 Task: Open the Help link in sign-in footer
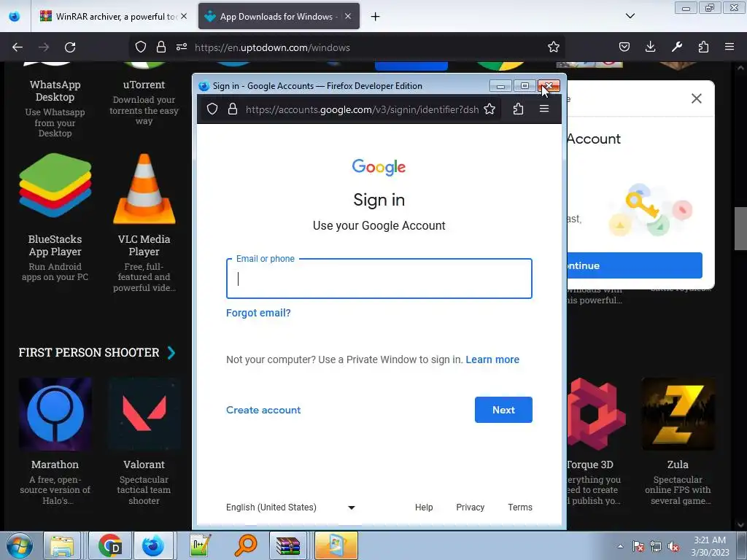pyautogui.click(x=424, y=507)
